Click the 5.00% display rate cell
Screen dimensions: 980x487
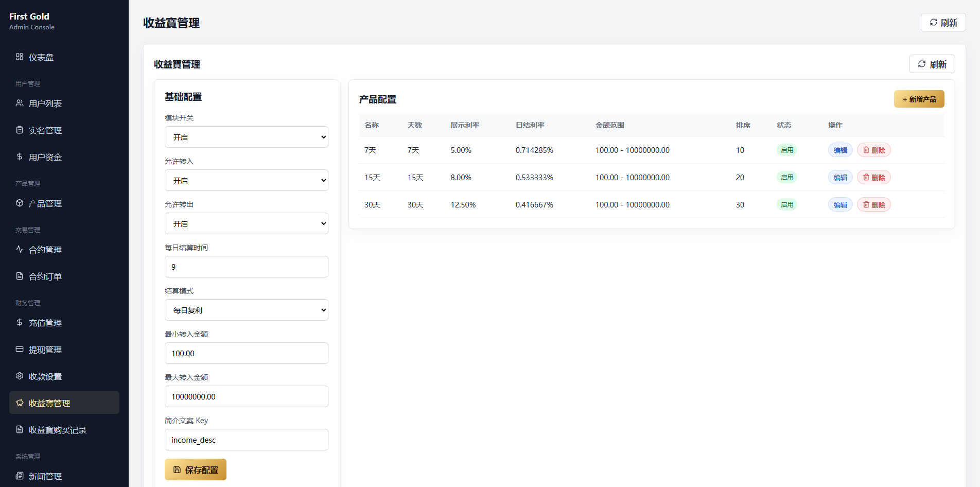coord(461,150)
